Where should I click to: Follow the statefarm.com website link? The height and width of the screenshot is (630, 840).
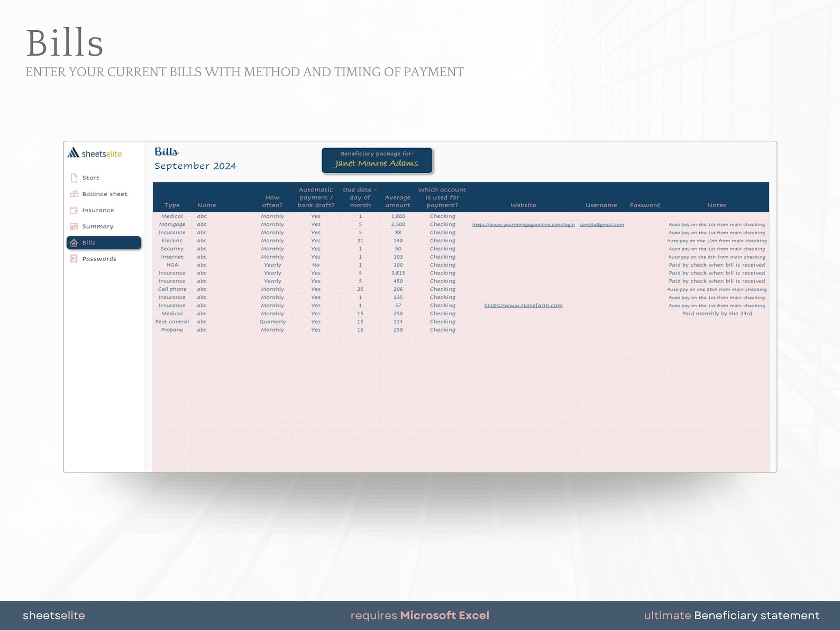point(523,306)
